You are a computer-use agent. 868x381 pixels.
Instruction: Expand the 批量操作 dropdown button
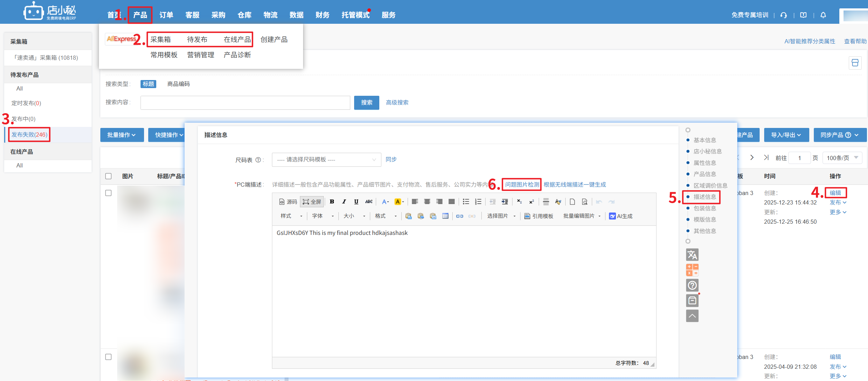pyautogui.click(x=122, y=135)
